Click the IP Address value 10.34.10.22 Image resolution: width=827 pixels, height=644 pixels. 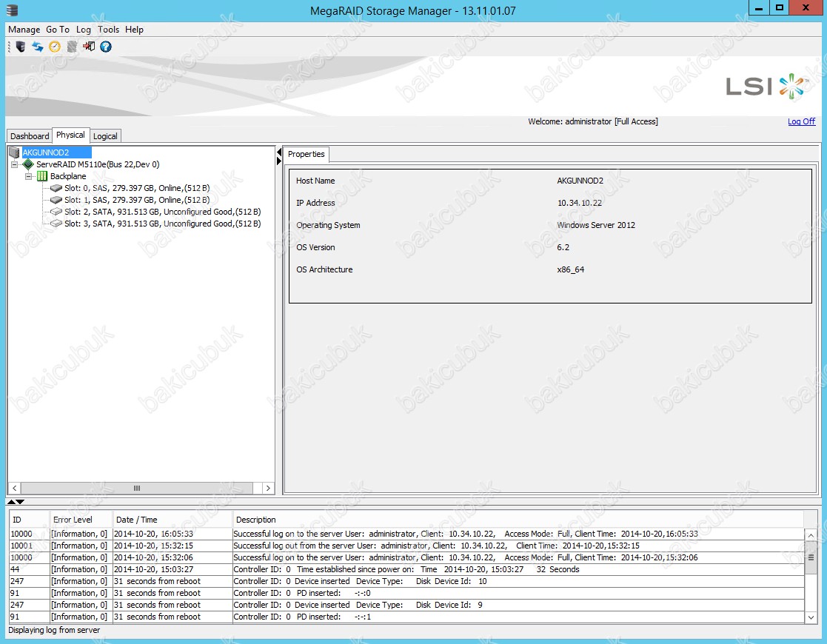pos(580,203)
